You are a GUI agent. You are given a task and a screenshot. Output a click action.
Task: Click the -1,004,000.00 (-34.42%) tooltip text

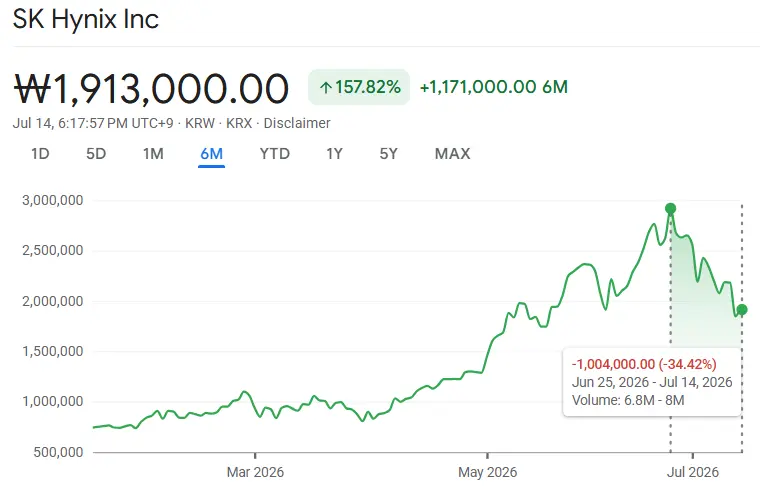(x=644, y=364)
